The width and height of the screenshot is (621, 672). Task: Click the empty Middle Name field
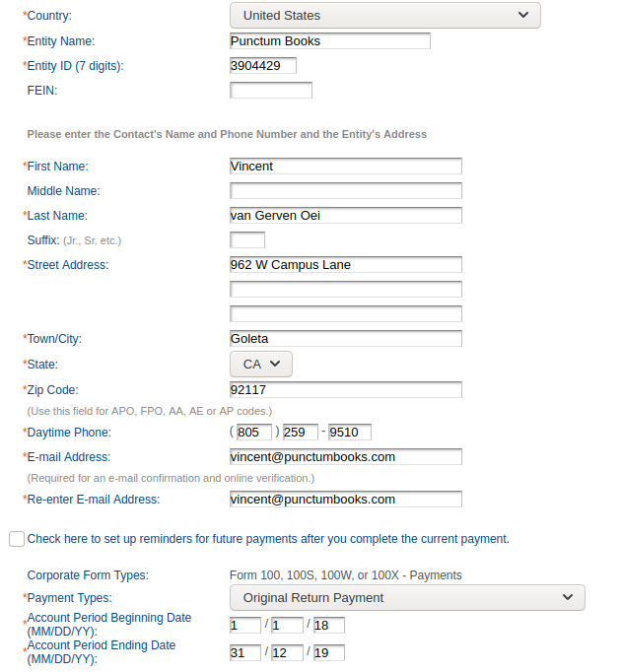345,191
